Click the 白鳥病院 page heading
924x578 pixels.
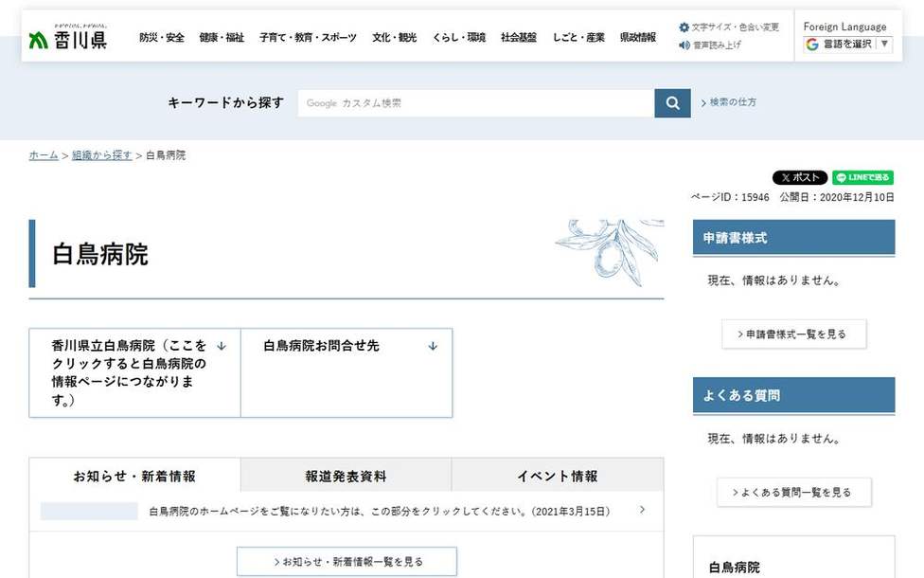pyautogui.click(x=100, y=254)
